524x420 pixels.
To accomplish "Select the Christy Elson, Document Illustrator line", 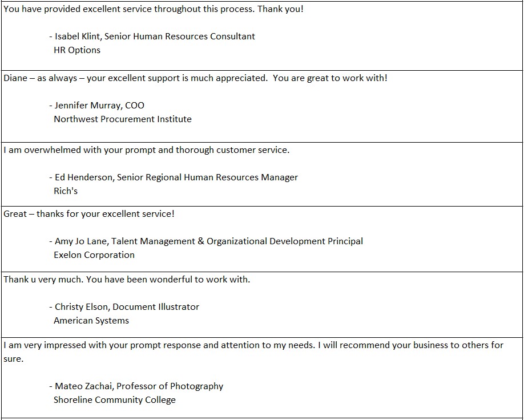I will tap(124, 307).
